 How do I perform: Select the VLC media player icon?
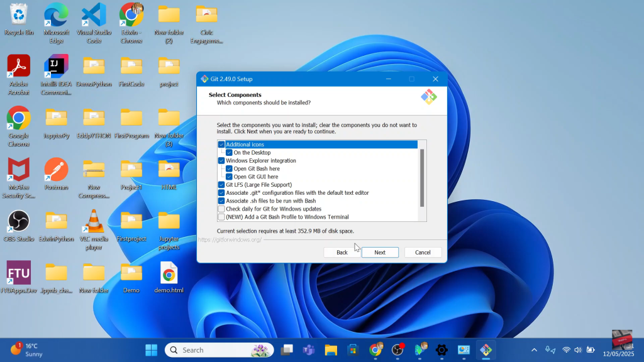click(94, 222)
